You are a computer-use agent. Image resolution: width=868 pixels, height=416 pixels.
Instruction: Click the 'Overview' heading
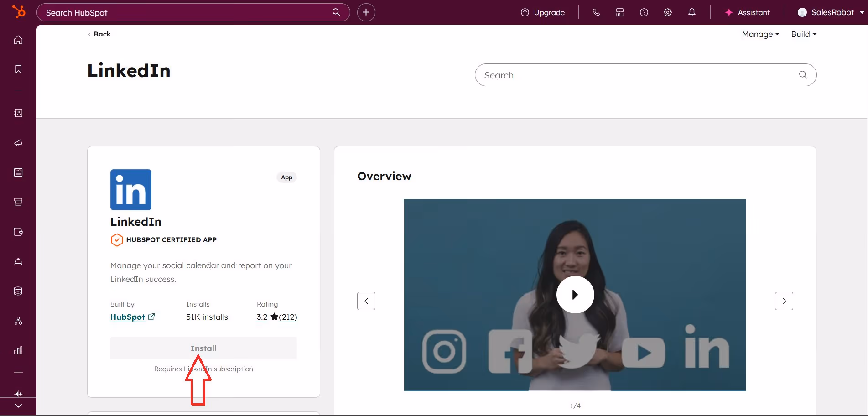point(385,177)
